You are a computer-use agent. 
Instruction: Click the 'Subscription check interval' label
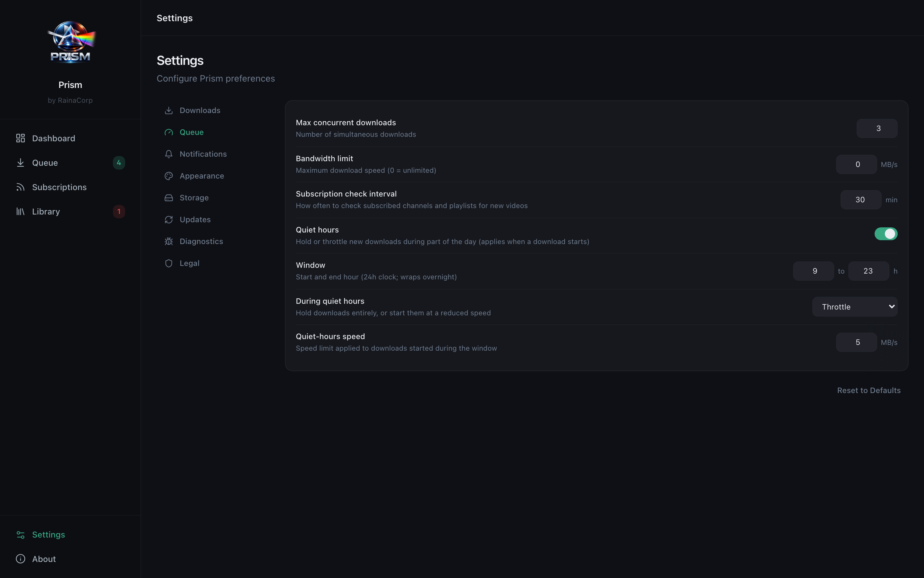[346, 194]
